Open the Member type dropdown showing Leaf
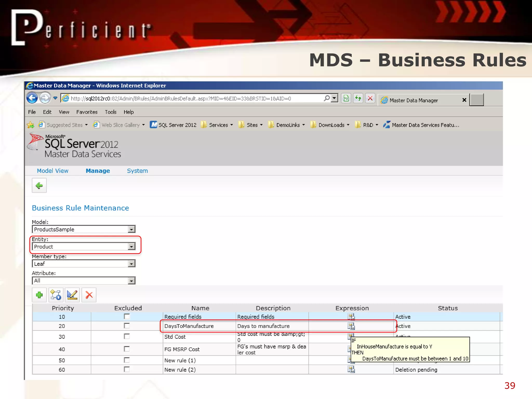The width and height of the screenshot is (532, 399). tap(84, 264)
